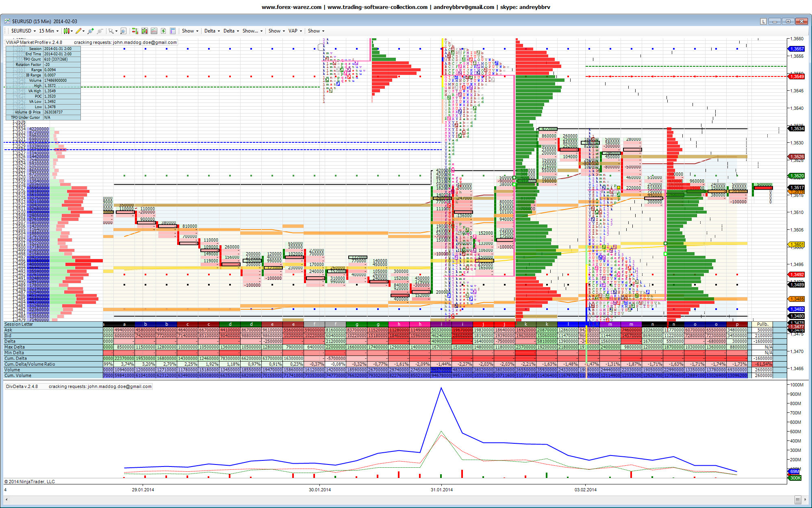Open the Indicators candlestick icon

point(145,31)
